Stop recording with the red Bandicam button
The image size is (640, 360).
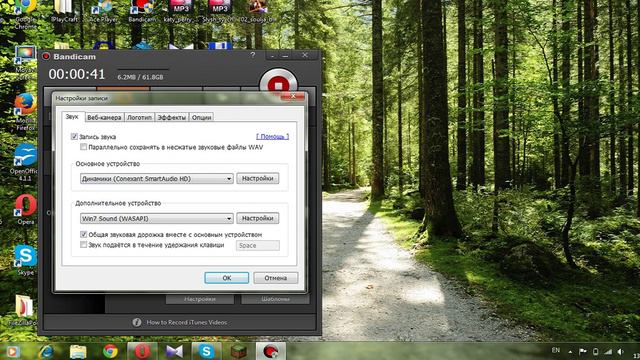point(278,82)
